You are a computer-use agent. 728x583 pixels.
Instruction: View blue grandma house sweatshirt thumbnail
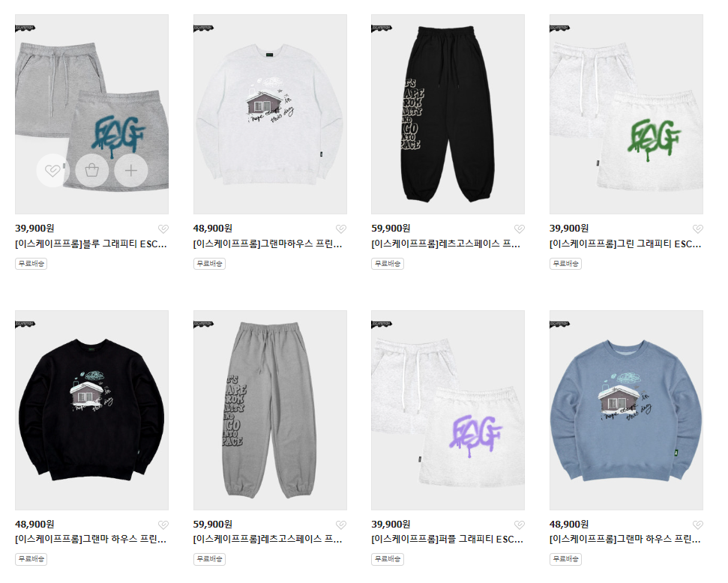coord(626,411)
